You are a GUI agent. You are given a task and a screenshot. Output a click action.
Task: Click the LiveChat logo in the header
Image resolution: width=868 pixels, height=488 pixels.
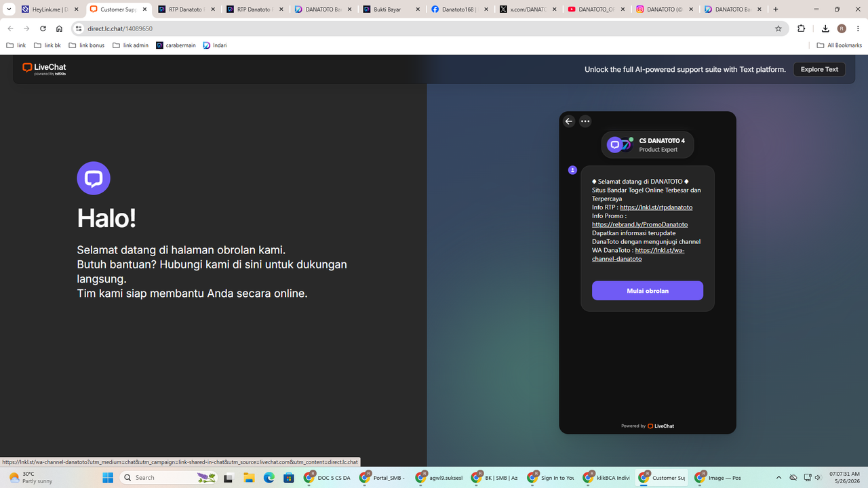pos(44,68)
